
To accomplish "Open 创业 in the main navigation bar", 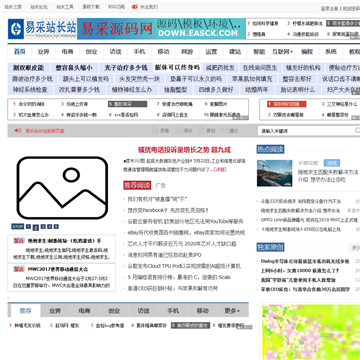I will click(x=91, y=52).
